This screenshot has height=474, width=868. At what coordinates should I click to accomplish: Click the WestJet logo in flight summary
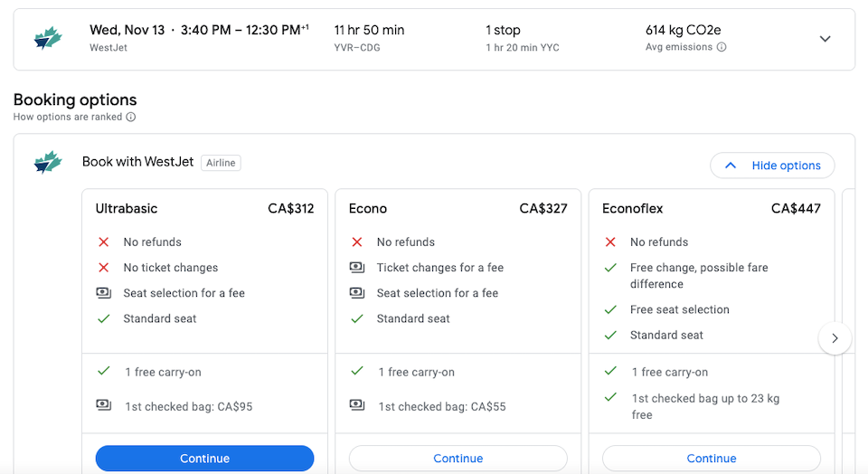click(x=48, y=38)
